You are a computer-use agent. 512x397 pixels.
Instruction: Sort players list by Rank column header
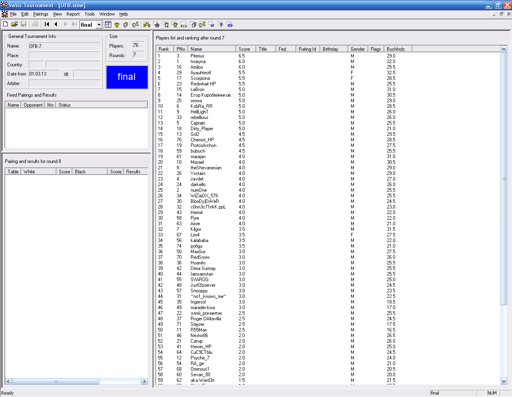(x=164, y=49)
